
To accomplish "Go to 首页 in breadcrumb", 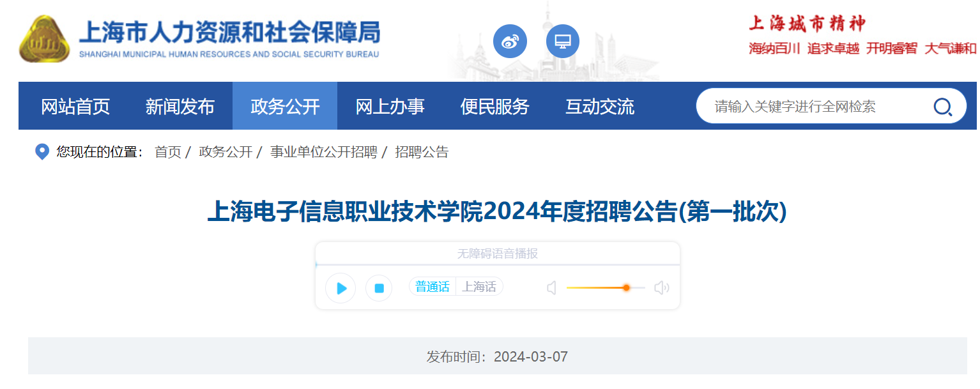I will (x=168, y=152).
